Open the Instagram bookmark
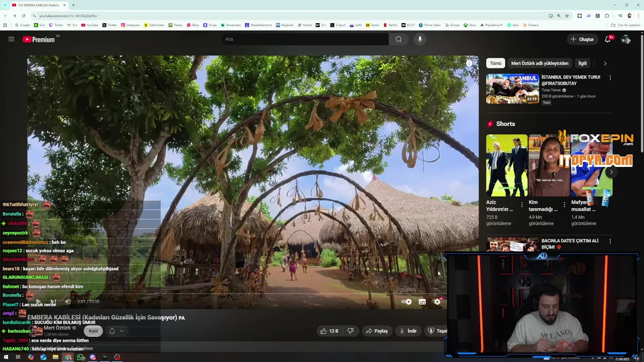This screenshot has width=644, height=362. [x=130, y=25]
